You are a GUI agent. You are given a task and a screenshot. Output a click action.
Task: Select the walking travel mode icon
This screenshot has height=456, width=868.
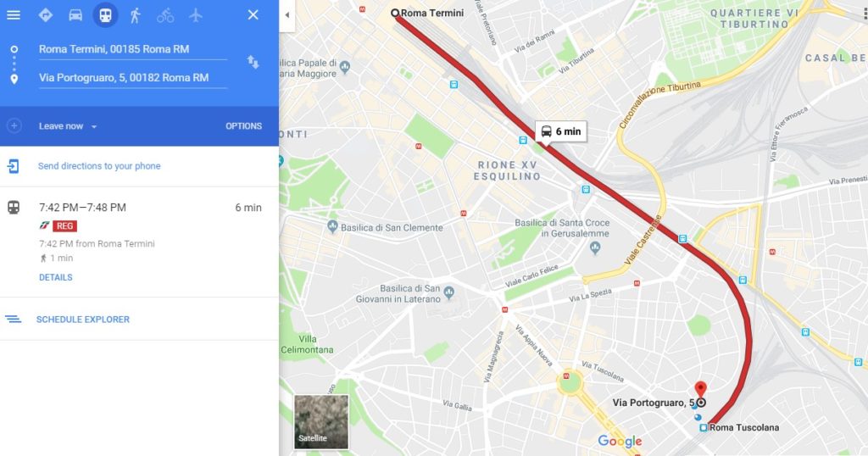pyautogui.click(x=135, y=15)
